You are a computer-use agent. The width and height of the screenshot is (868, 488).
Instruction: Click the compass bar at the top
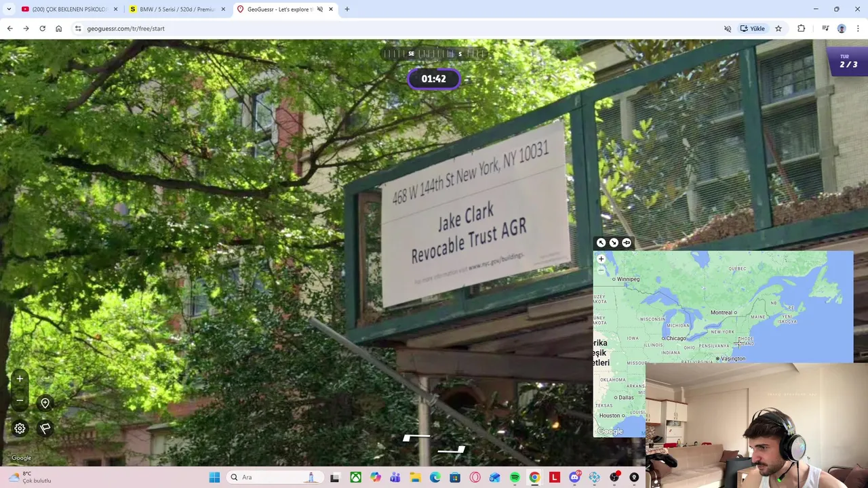434,54
